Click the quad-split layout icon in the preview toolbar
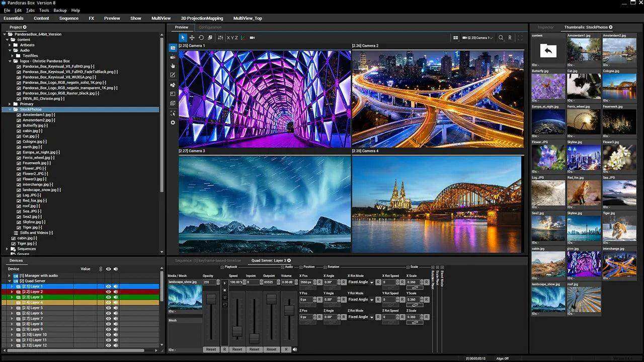644x362 pixels. (x=456, y=37)
